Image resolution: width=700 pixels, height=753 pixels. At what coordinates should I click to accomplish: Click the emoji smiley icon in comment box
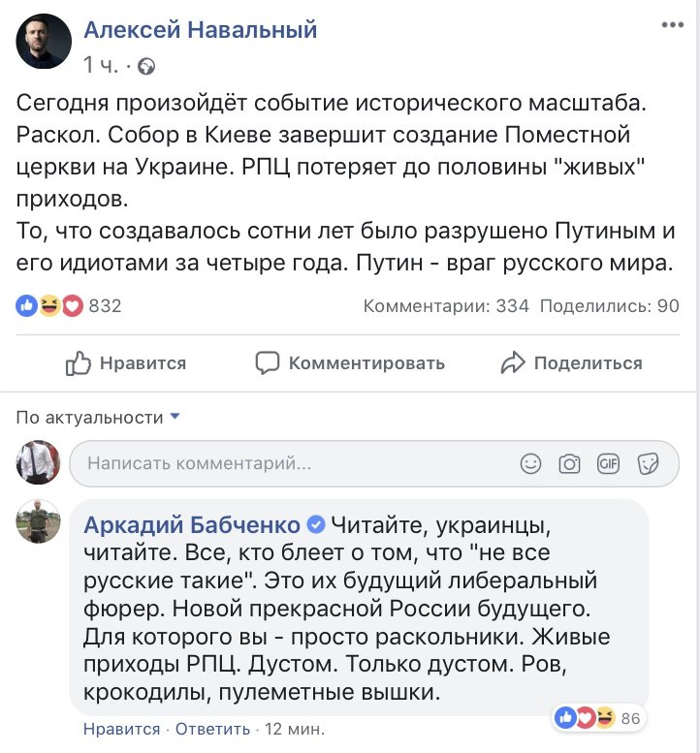530,464
